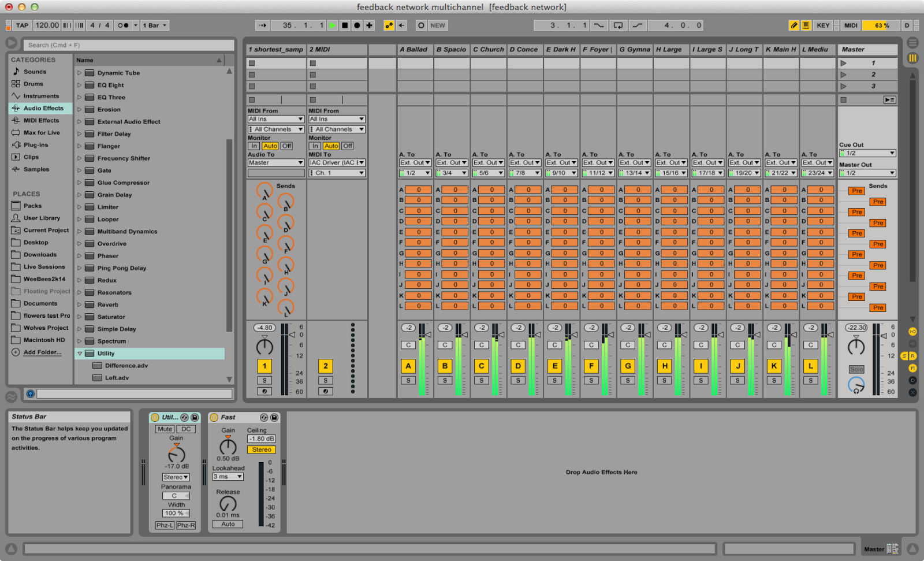The width and height of the screenshot is (924, 561).
Task: Toggle the Computer MIDI Keyboard button
Action: tap(806, 25)
